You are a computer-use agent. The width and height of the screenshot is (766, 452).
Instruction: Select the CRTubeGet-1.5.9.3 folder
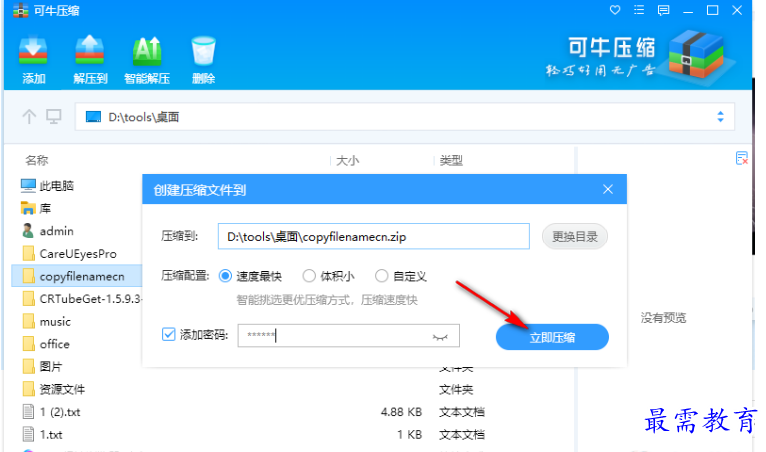81,299
